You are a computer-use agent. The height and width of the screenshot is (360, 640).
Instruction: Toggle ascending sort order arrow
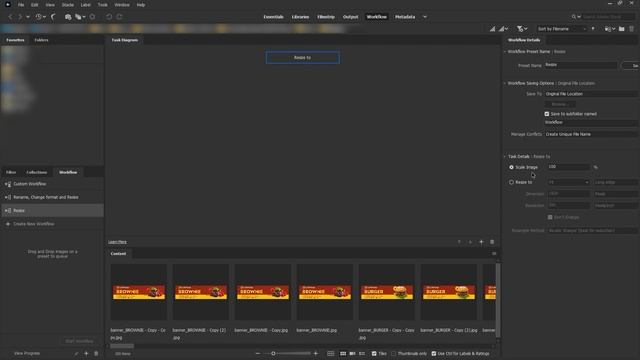[593, 29]
